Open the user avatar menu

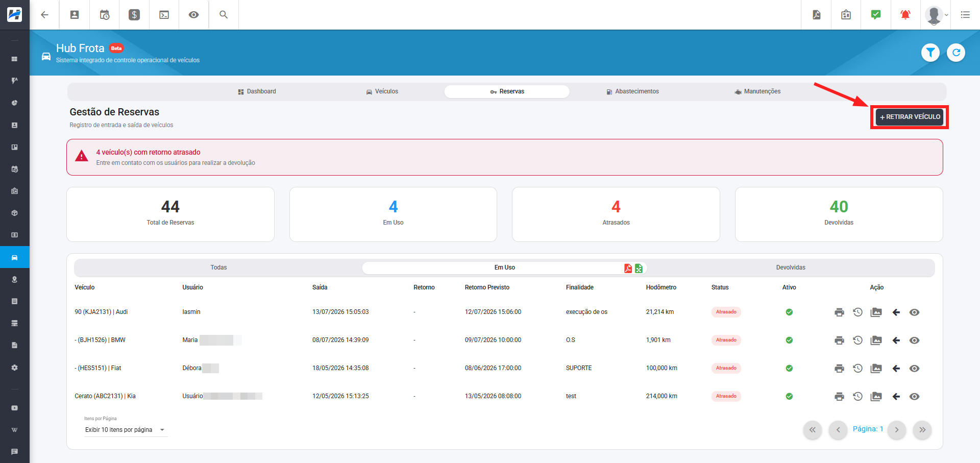(x=937, y=15)
